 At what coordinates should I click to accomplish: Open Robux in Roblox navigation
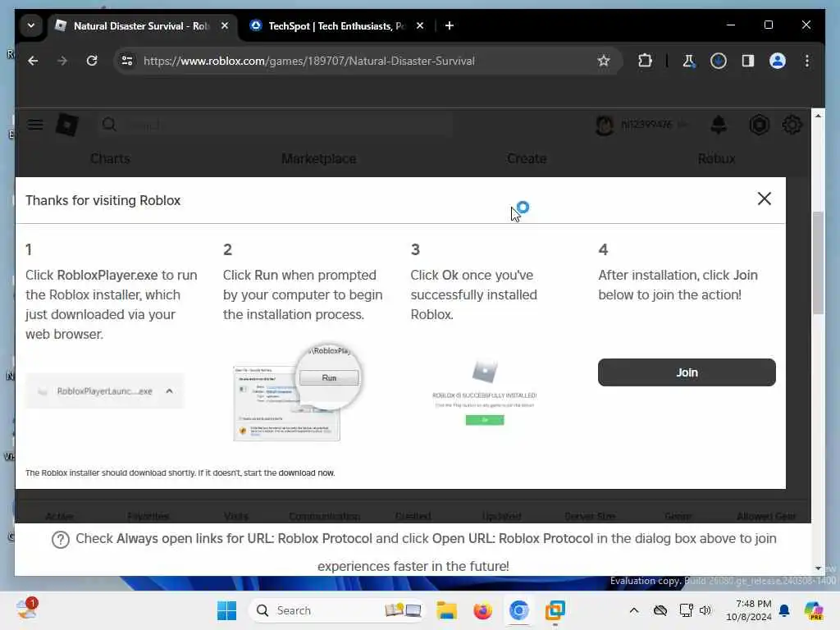pos(716,158)
